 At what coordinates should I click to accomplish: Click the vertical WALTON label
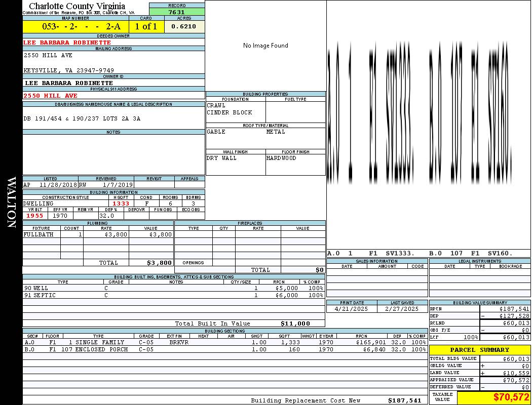pyautogui.click(x=11, y=202)
